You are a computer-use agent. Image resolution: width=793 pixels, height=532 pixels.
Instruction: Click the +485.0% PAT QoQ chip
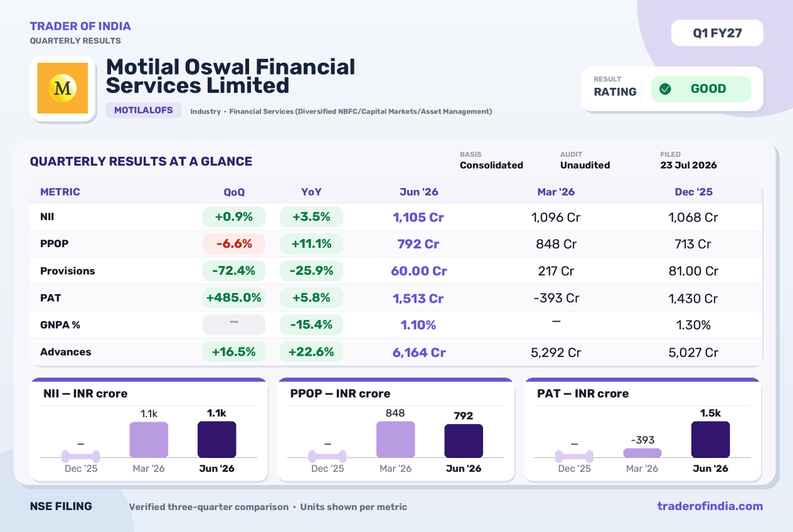click(234, 298)
